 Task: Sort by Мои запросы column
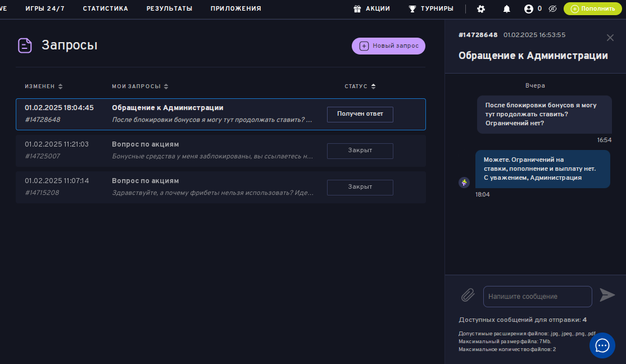[x=140, y=87]
